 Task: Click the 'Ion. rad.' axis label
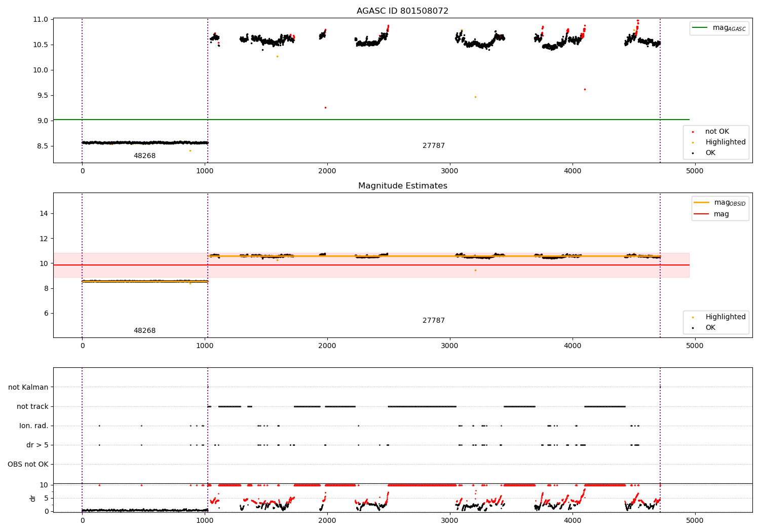(34, 426)
